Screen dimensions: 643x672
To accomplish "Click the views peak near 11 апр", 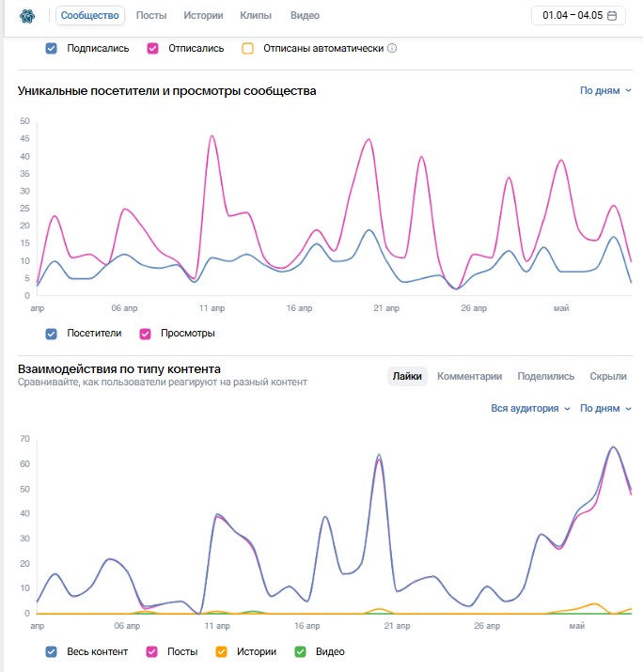I will (212, 136).
